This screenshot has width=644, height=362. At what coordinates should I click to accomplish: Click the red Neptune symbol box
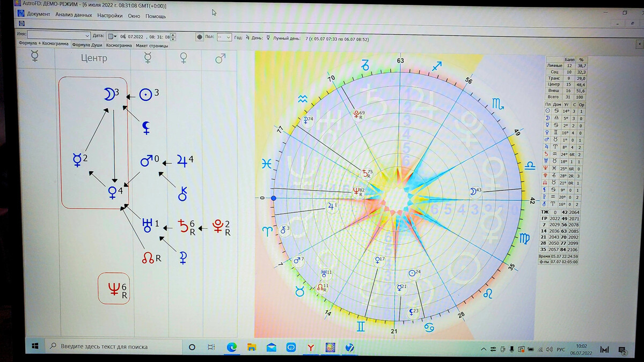pyautogui.click(x=114, y=288)
